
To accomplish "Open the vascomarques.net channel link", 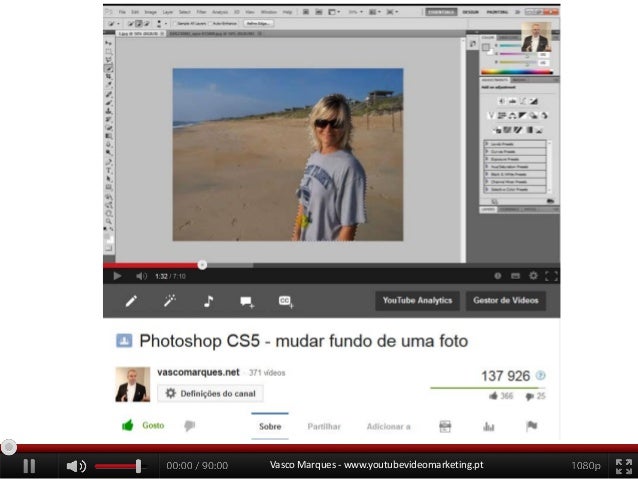I will pyautogui.click(x=198, y=372).
